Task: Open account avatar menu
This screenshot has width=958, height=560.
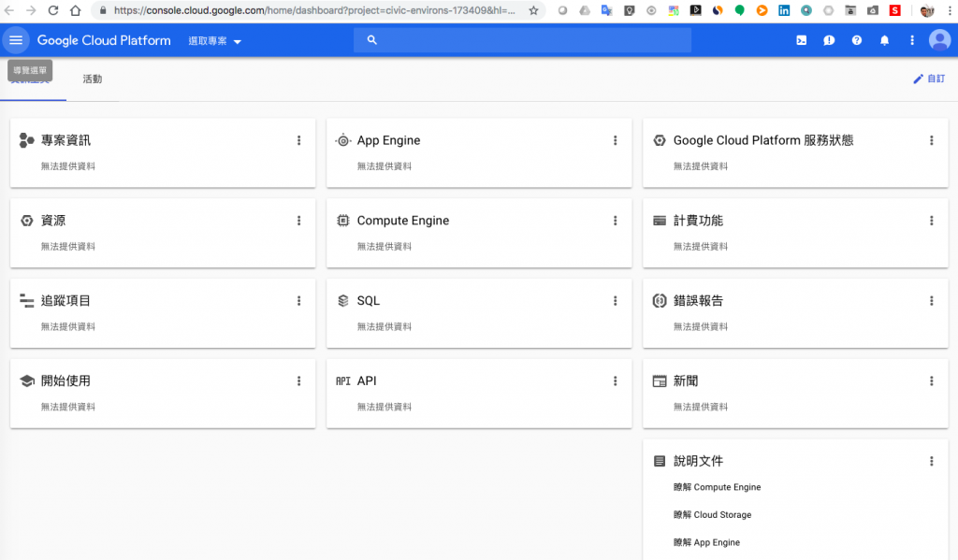Action: [x=939, y=40]
